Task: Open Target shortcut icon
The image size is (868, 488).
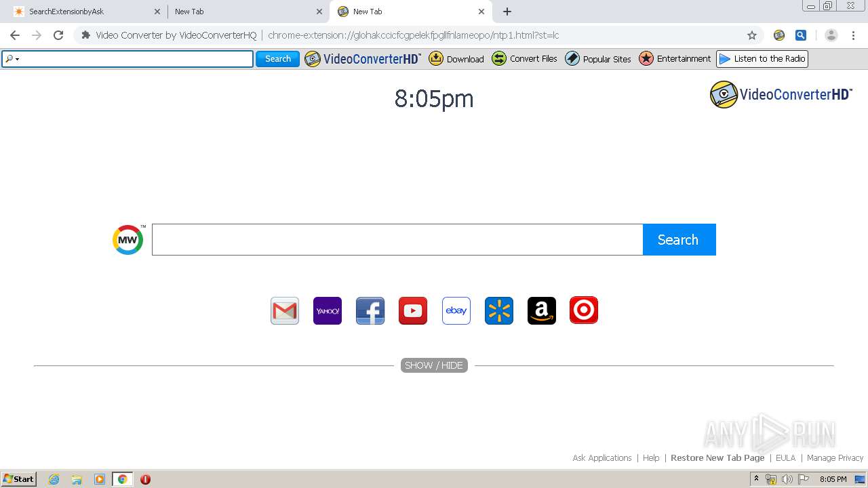Action: click(584, 310)
